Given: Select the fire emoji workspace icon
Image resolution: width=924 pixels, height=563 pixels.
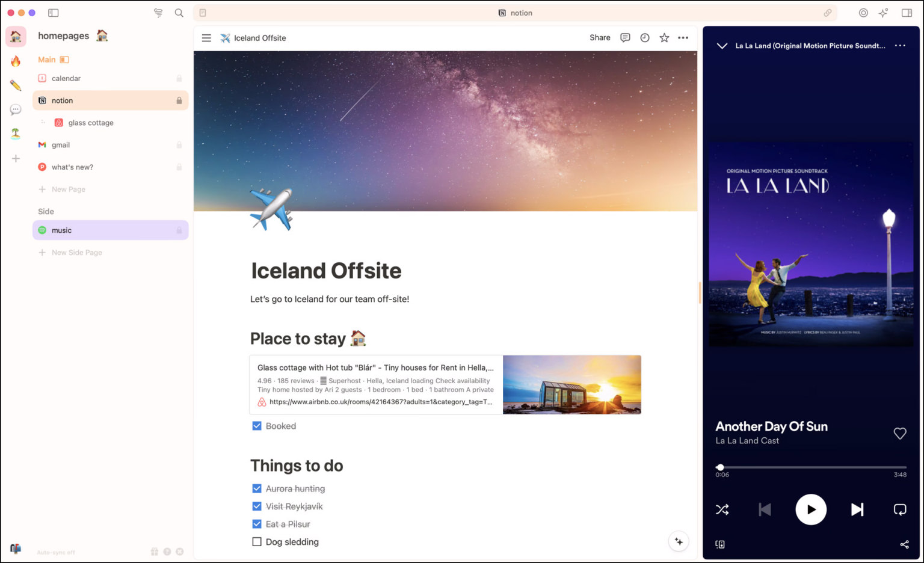Looking at the screenshot, I should [x=16, y=60].
